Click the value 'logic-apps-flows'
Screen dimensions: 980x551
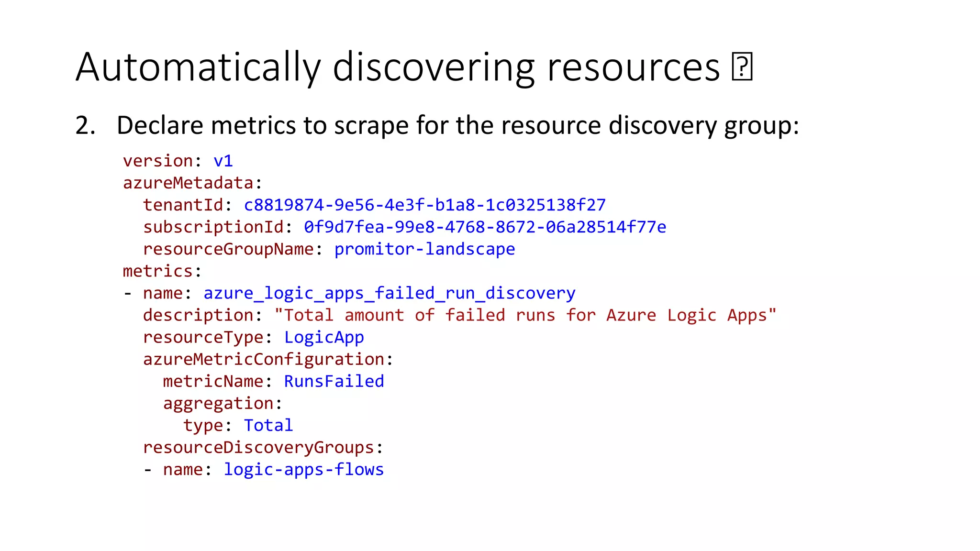tap(304, 470)
